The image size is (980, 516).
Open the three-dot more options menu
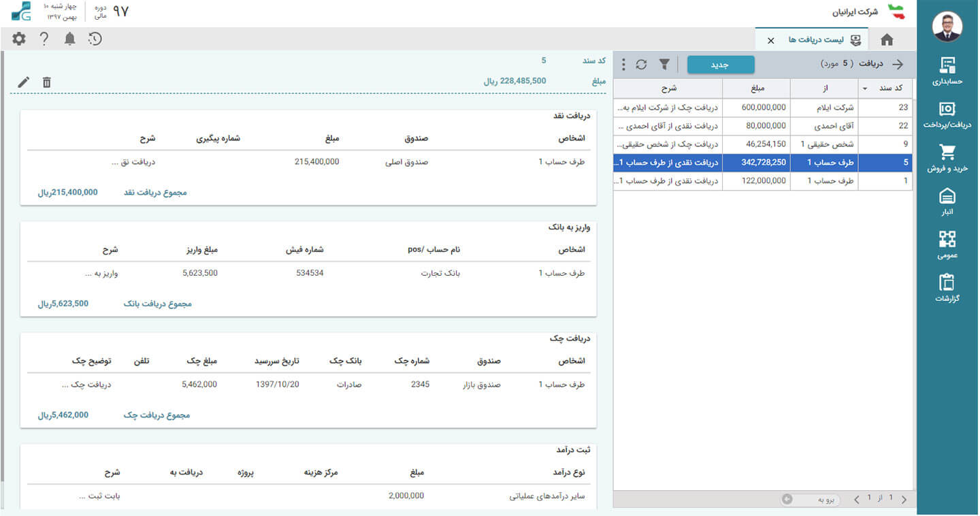pyautogui.click(x=623, y=65)
